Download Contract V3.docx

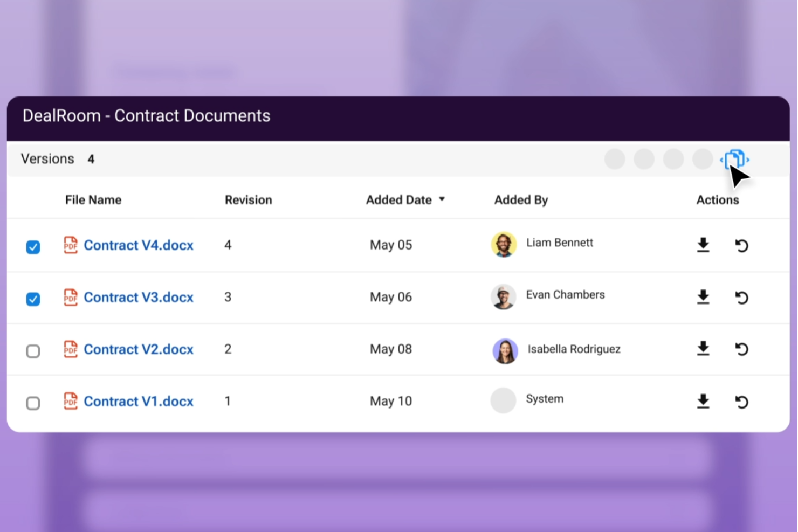tap(703, 297)
